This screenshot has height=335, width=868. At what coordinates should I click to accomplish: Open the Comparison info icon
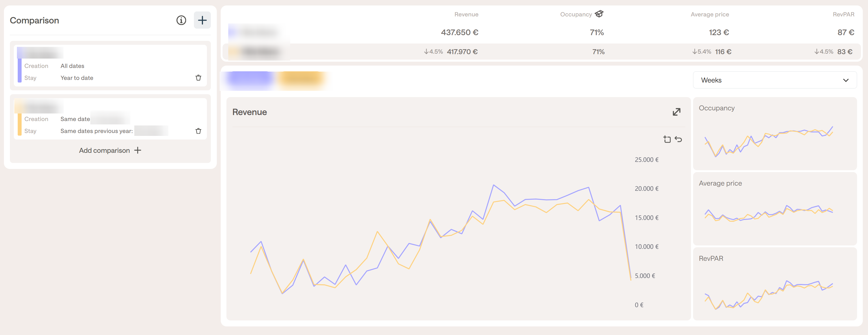(181, 20)
